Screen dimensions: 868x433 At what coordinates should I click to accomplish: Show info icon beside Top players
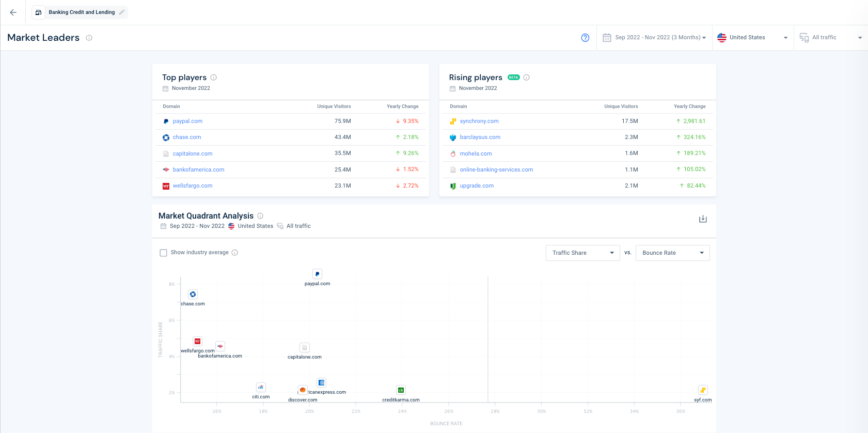(x=213, y=78)
